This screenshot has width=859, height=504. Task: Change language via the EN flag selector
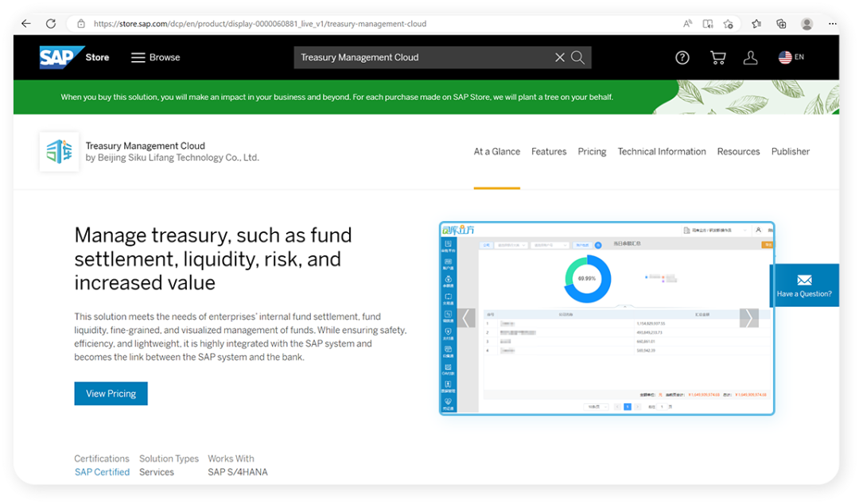(x=791, y=57)
